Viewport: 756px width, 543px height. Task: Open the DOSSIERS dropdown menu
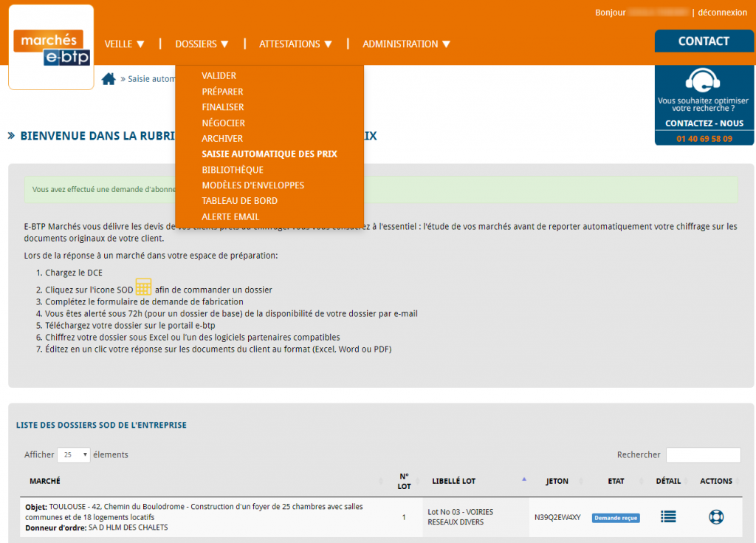(202, 44)
